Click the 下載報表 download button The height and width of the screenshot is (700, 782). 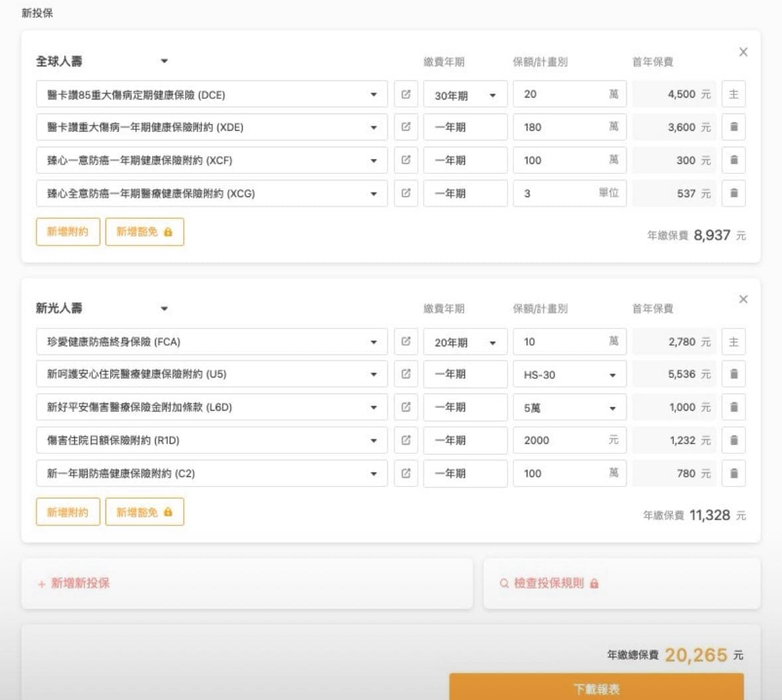point(596,688)
